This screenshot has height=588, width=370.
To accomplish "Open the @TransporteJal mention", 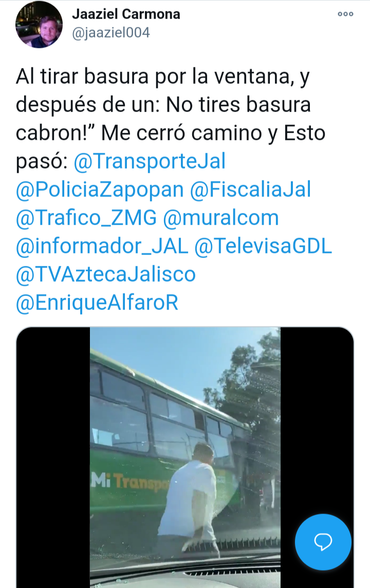I will pos(150,161).
